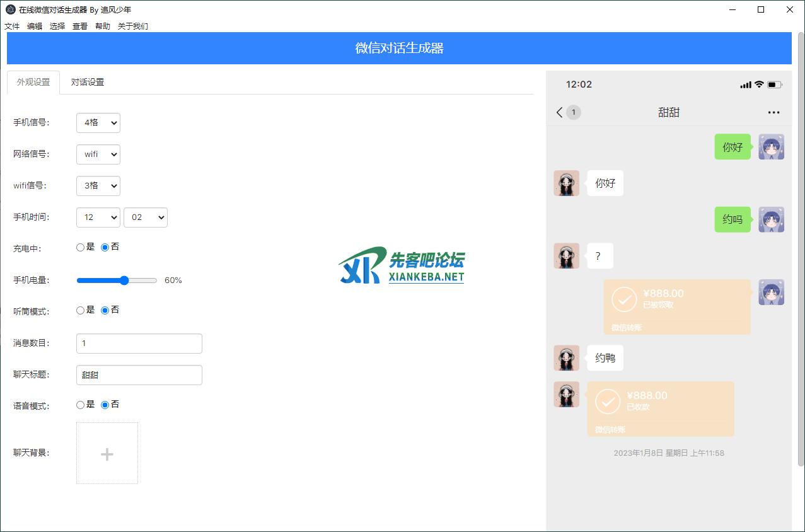
Task: Click the plus icon to upload chat background
Action: pos(107,454)
